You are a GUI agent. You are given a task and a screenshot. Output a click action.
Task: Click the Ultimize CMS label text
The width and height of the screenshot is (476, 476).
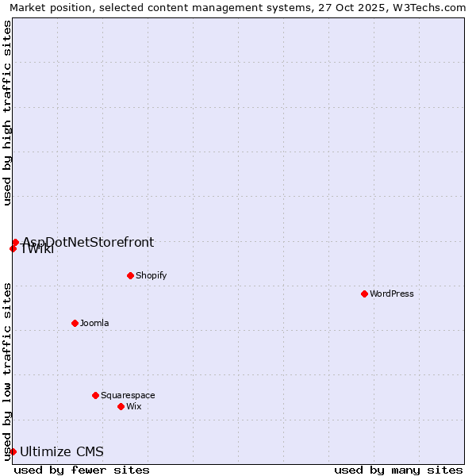[62, 452]
